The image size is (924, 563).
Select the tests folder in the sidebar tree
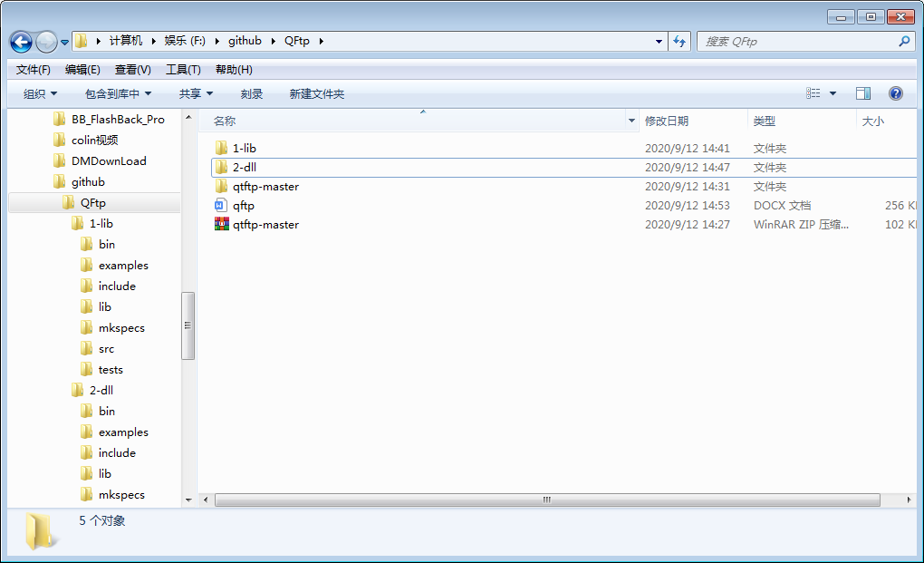pos(110,369)
